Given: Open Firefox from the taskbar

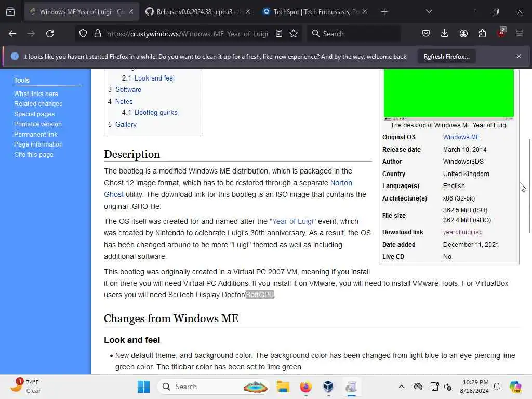Looking at the screenshot, I should (305, 387).
